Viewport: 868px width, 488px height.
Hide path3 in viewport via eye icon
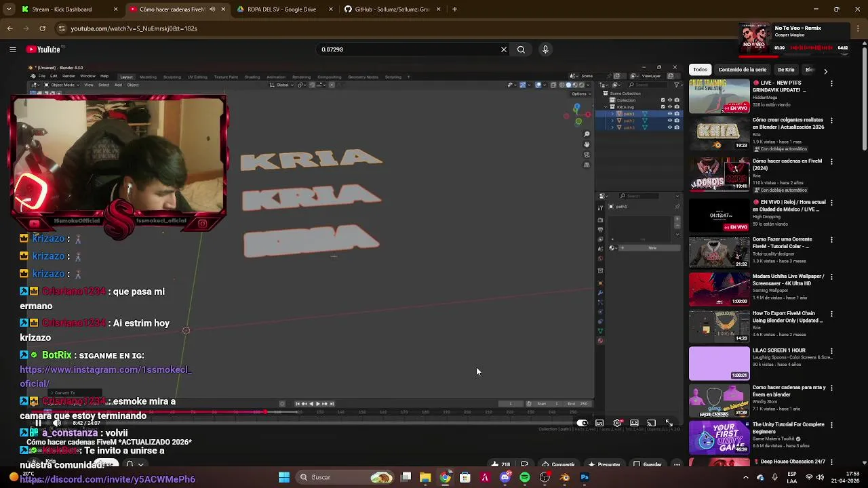click(670, 127)
